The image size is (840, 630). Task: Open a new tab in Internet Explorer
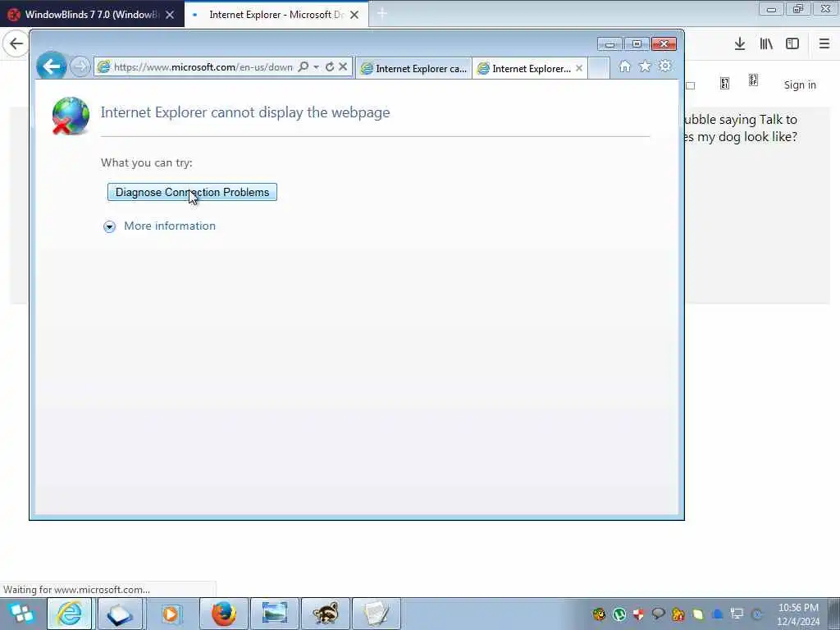(x=599, y=69)
